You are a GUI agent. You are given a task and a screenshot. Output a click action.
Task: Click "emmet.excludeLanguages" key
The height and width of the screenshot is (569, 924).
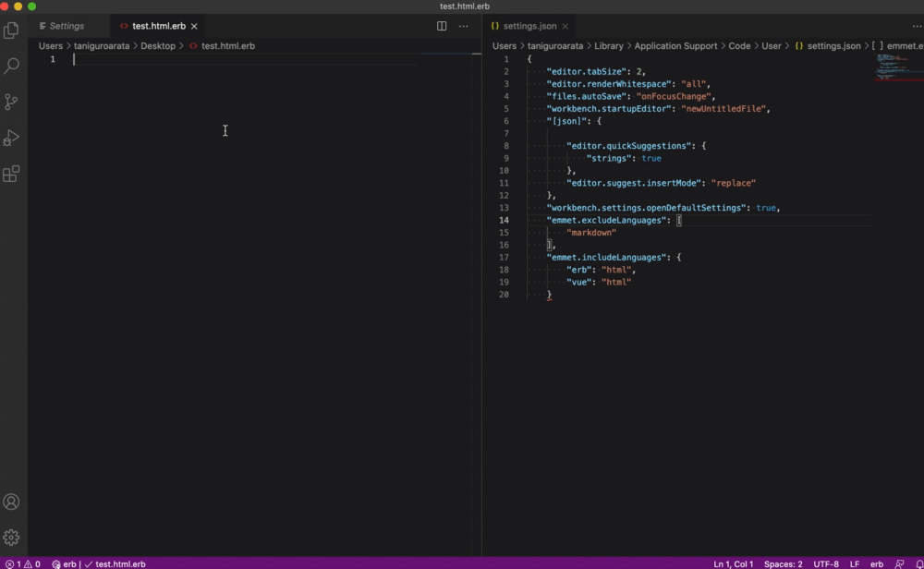[606, 220]
